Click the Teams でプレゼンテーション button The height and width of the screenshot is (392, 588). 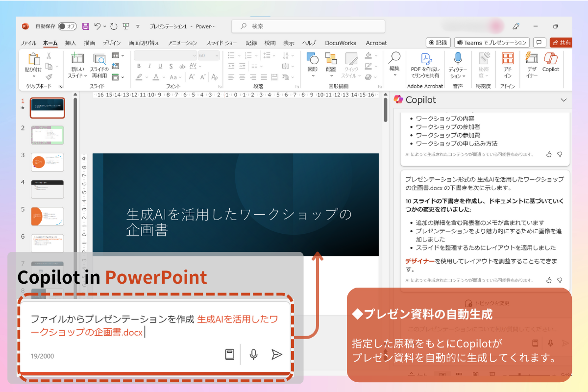click(x=492, y=43)
